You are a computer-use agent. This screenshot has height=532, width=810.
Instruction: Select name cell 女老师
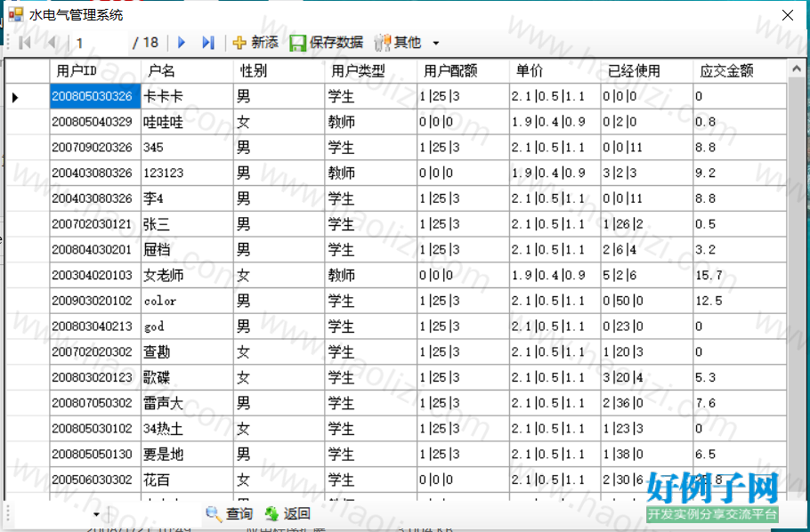[187, 275]
